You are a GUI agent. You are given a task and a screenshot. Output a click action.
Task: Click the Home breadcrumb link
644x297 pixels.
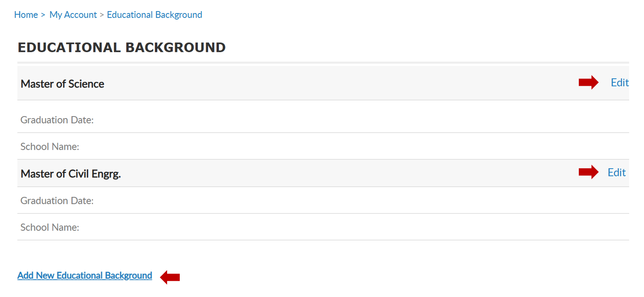(26, 15)
